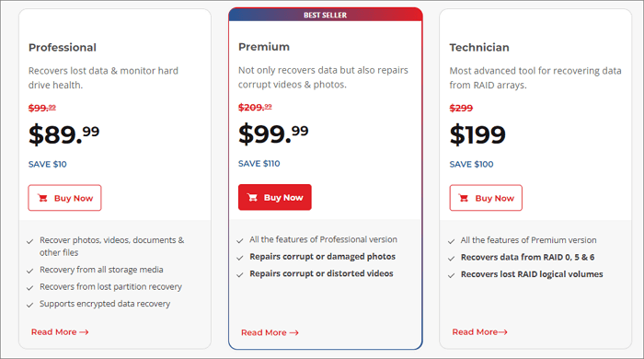
Task: Click the SAVE $110 label
Action: coord(259,164)
